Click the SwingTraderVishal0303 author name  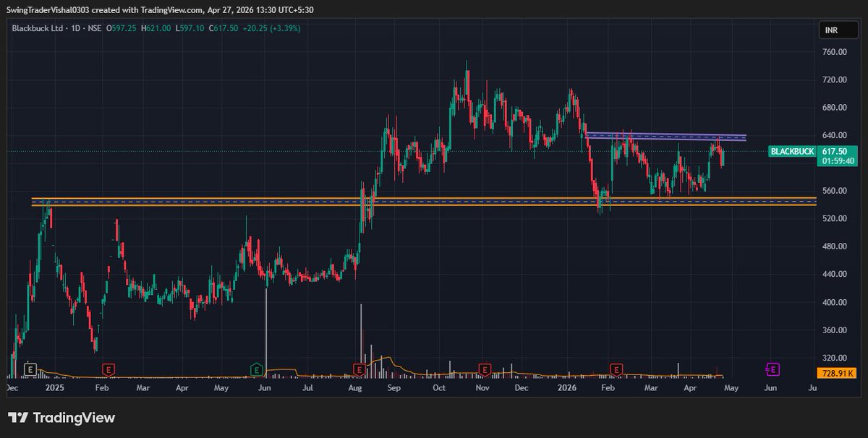click(48, 9)
